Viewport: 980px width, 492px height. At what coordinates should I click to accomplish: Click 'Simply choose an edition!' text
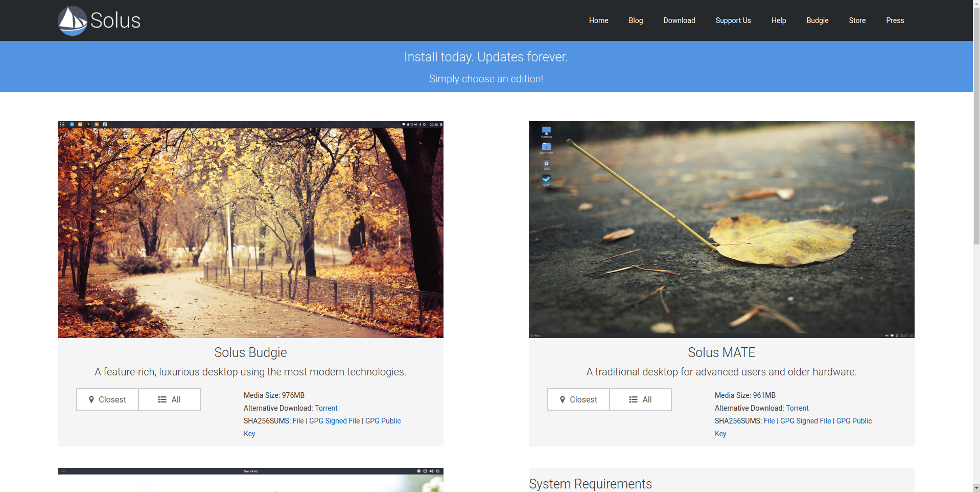pos(486,79)
